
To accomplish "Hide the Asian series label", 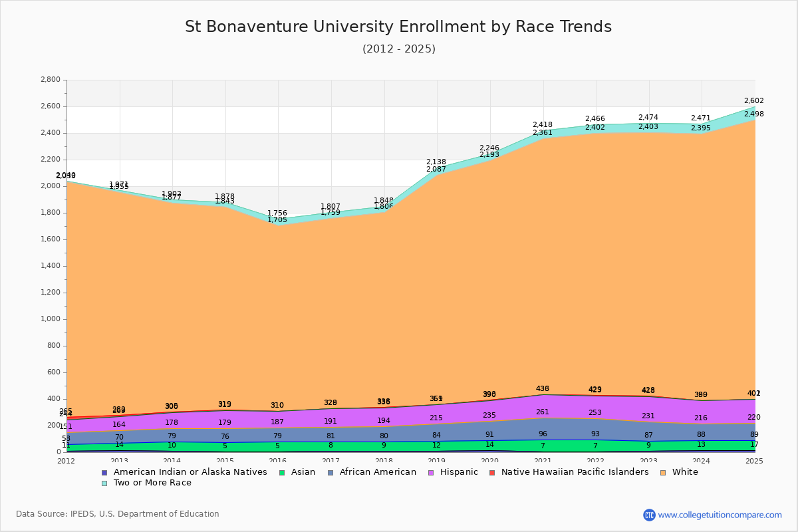I will point(303,472).
